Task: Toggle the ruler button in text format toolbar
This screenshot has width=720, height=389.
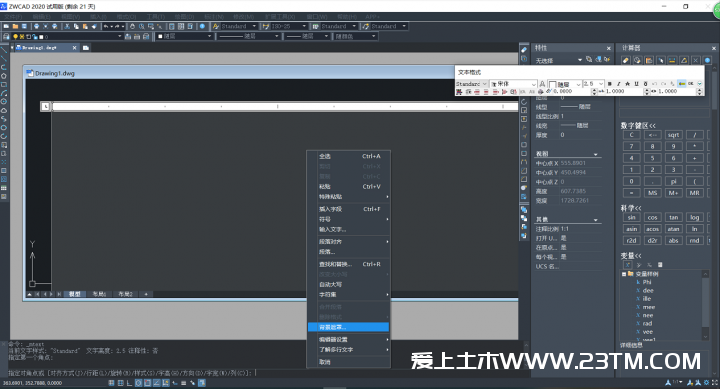Action: 682,84
